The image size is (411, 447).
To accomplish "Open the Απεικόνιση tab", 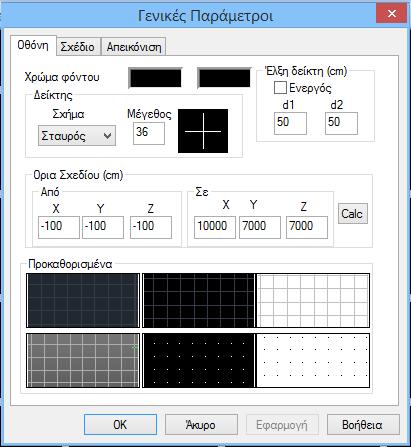I will pyautogui.click(x=134, y=47).
